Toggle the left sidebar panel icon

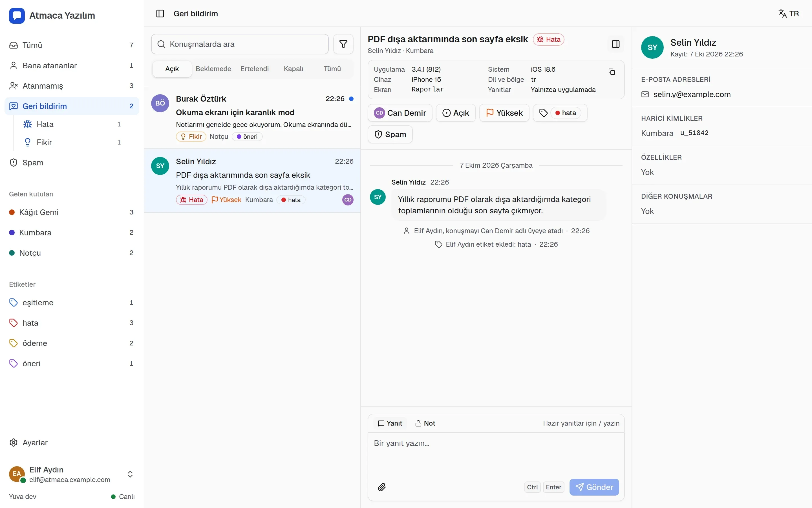click(x=160, y=14)
